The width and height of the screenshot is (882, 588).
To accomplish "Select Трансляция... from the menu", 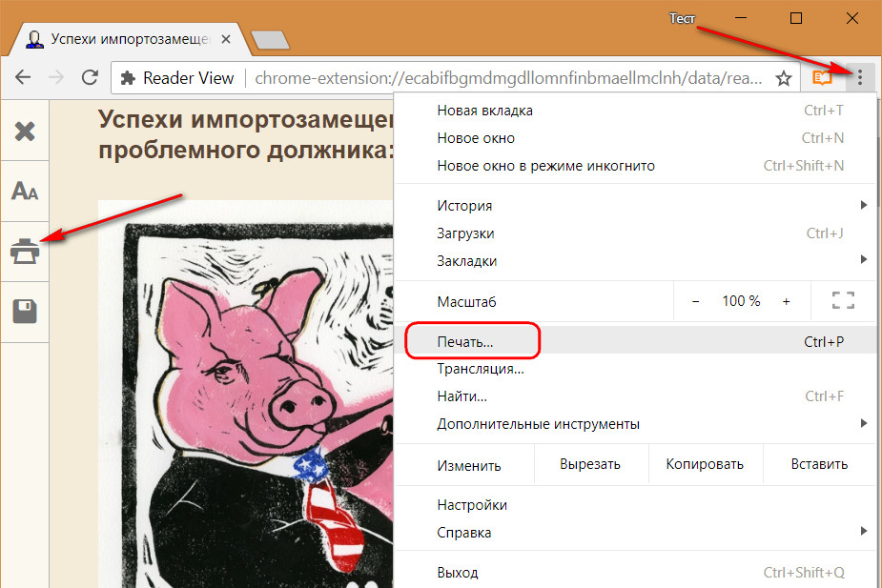I will click(636, 369).
